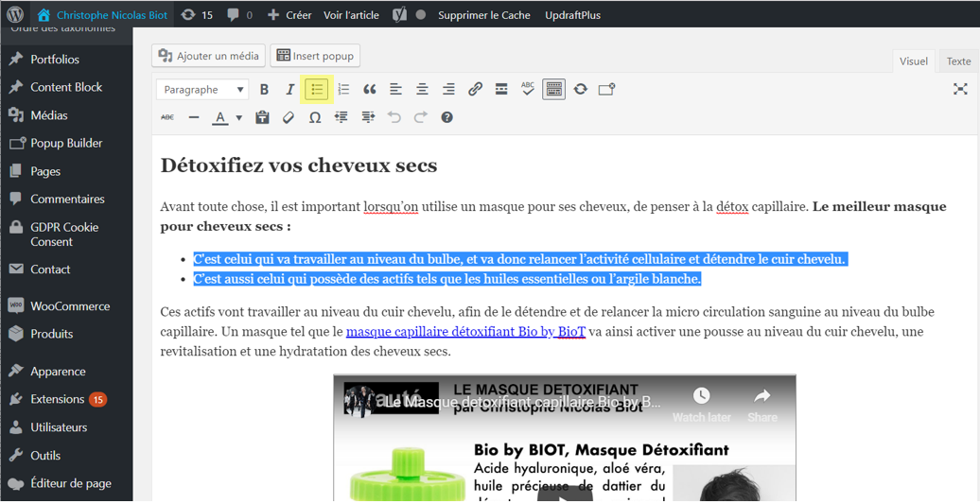Image resolution: width=980 pixels, height=504 pixels.
Task: Open GDPR Cookie Consent settings
Action: pyautogui.click(x=66, y=235)
